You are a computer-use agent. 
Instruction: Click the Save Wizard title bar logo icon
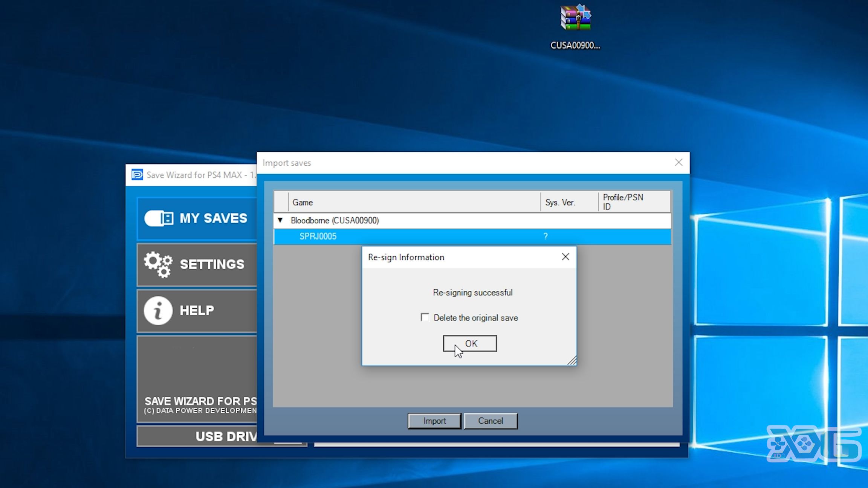click(x=137, y=175)
